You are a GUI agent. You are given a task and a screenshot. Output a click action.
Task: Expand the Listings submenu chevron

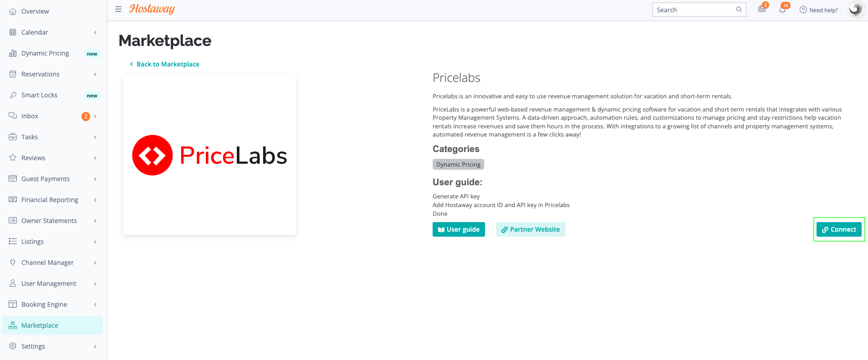(95, 242)
